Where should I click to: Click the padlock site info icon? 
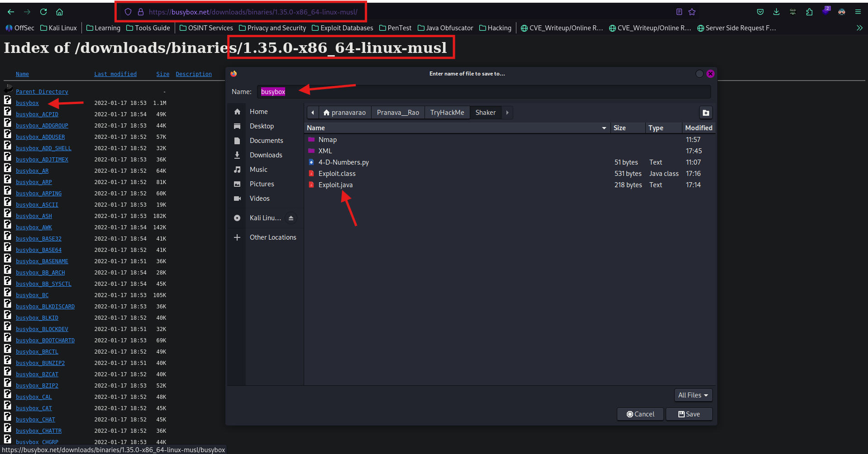[140, 12]
